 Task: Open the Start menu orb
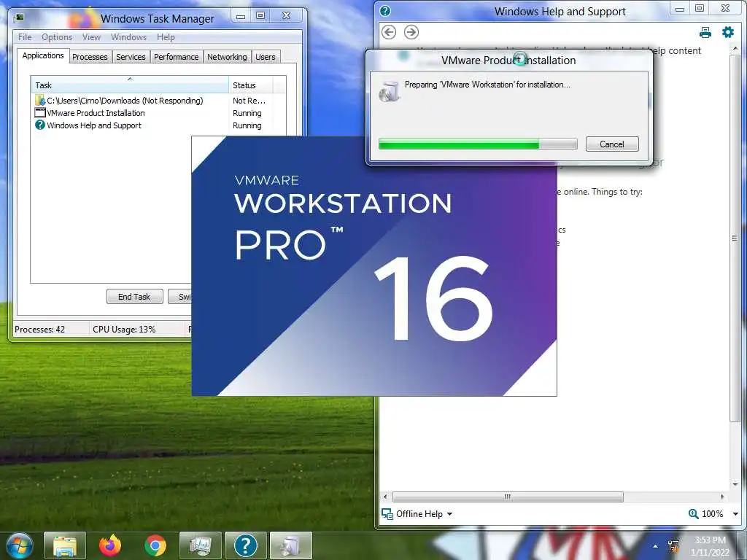(19, 545)
